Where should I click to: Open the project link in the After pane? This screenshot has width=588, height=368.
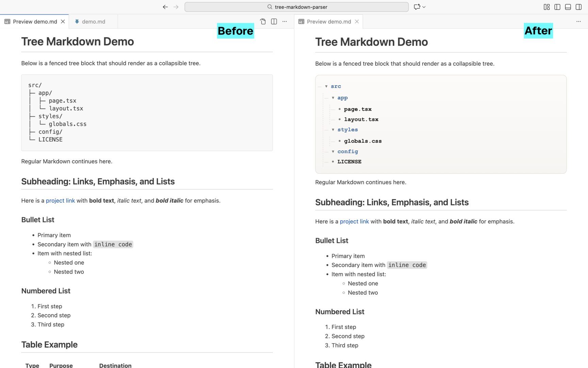coord(354,221)
